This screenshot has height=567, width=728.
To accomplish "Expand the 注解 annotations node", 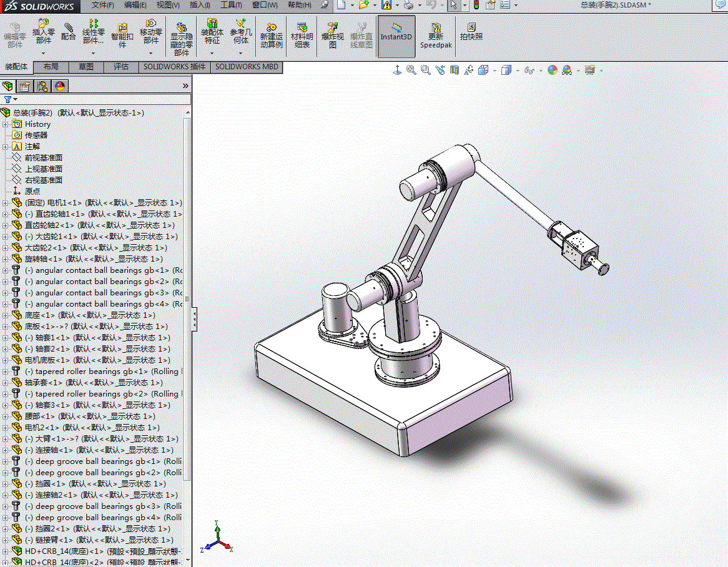I will click(x=5, y=147).
